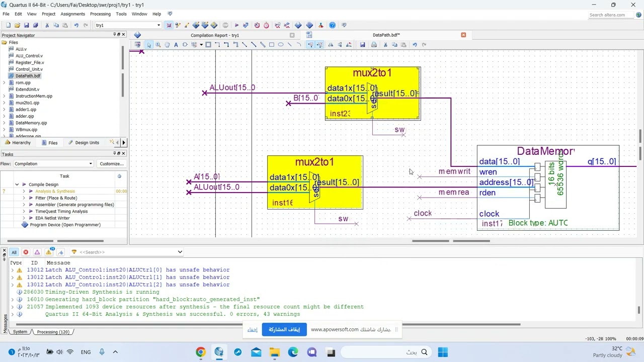Select the yellow mux2to1 inst16 block
Image resolution: width=644 pixels, height=362 pixels.
[315, 183]
